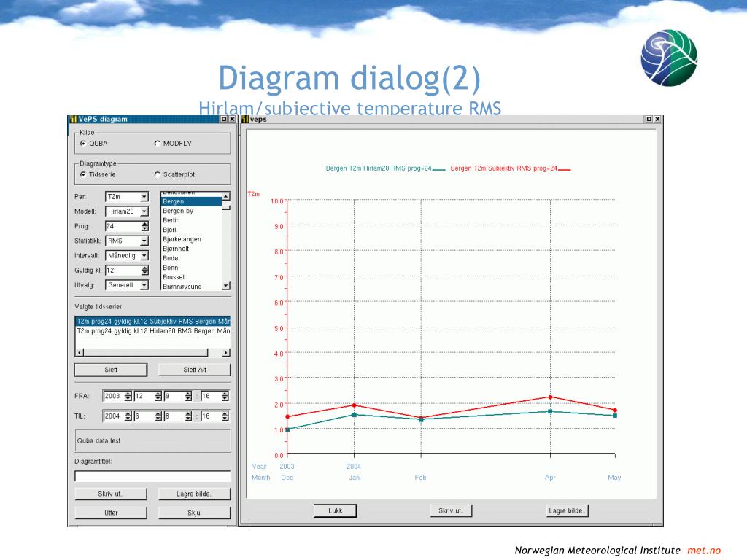Click station list scroll-up arrow
This screenshot has height=560, width=747.
tap(226, 196)
